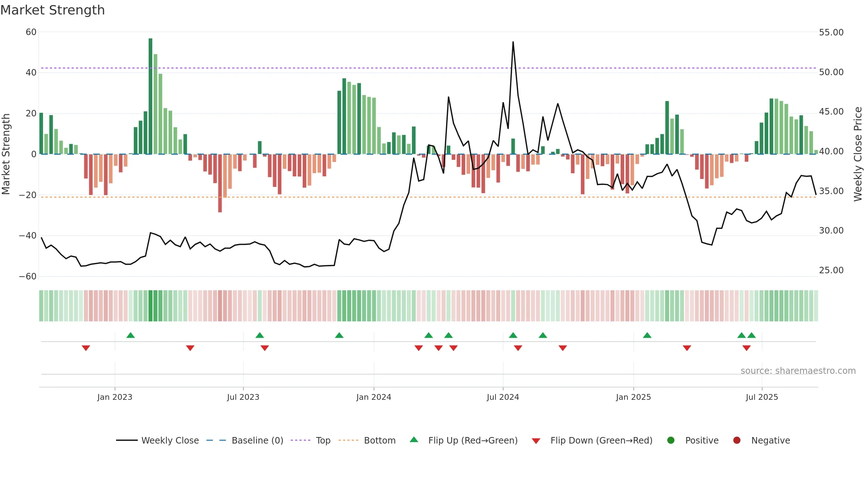The image size is (868, 488).
Task: Click the tallest green bar near 57
Action: tap(150, 96)
